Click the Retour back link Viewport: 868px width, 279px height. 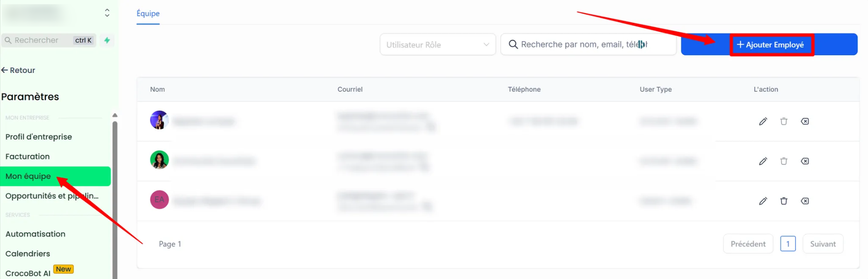coord(19,70)
